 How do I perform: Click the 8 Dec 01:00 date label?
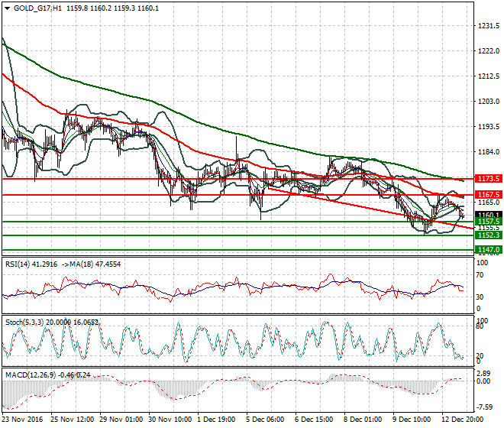[363, 420]
